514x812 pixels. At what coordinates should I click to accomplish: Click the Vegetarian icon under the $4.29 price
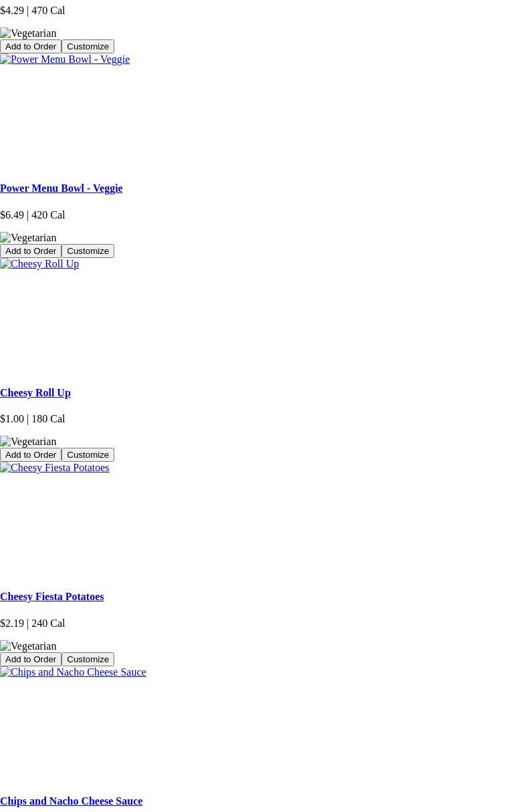coord(28,33)
